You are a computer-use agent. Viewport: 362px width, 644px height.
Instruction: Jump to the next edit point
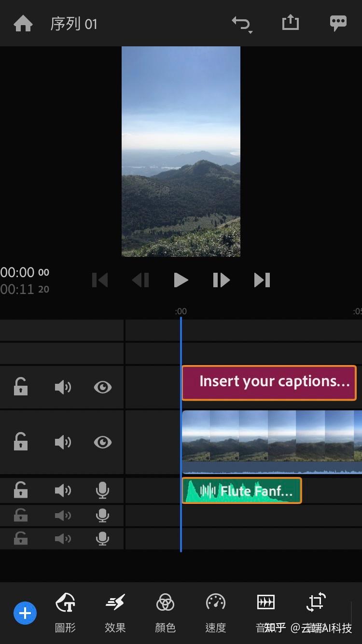pyautogui.click(x=262, y=280)
